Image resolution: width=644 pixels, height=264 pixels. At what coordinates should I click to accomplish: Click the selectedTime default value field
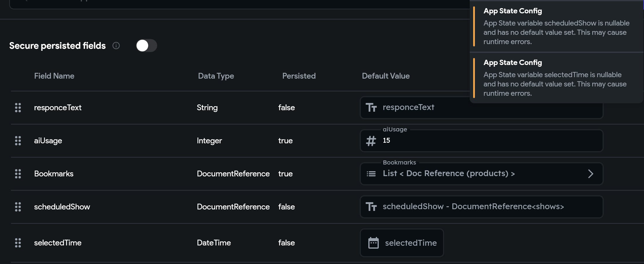[x=411, y=243]
